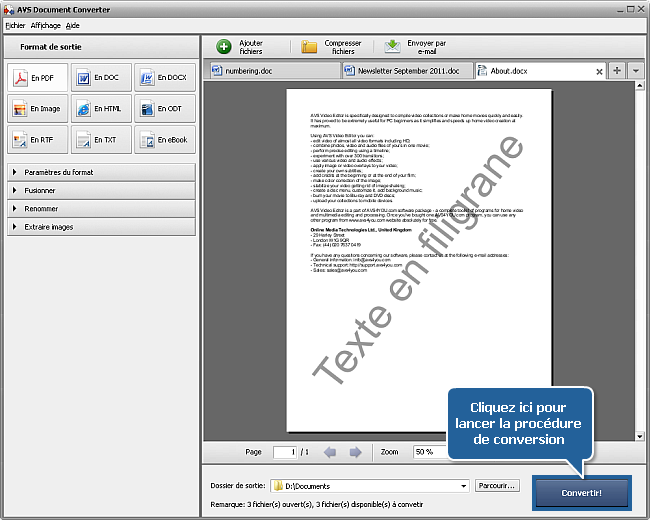Screen dimensions: 650x520
Task: Go to previous page arrow
Action: pos(330,452)
